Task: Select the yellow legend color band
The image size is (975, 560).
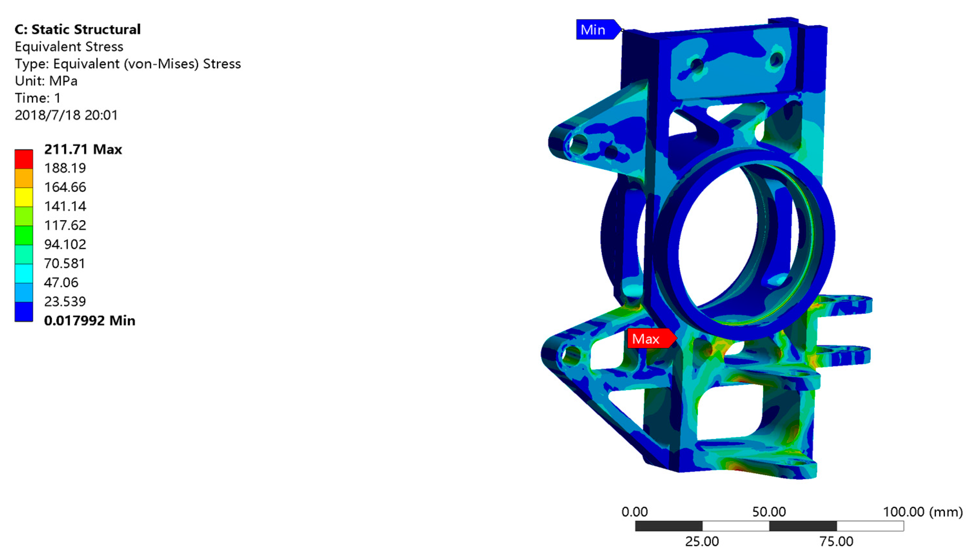Action: tap(24, 197)
